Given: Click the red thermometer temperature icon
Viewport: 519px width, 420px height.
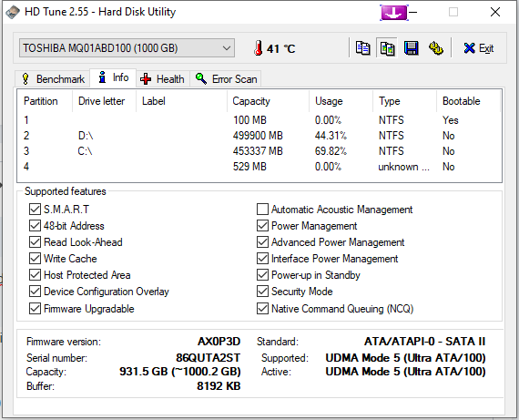Looking at the screenshot, I should pyautogui.click(x=259, y=48).
